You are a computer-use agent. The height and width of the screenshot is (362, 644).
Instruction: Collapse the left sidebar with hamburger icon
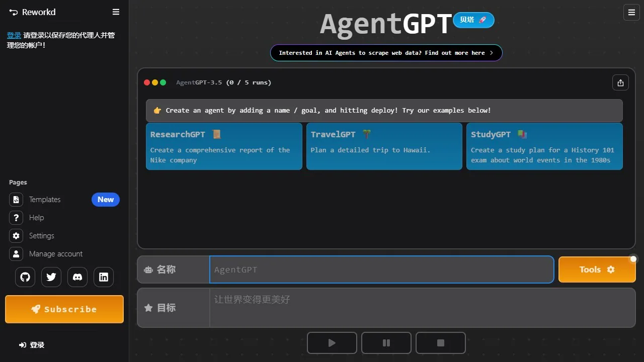116,12
